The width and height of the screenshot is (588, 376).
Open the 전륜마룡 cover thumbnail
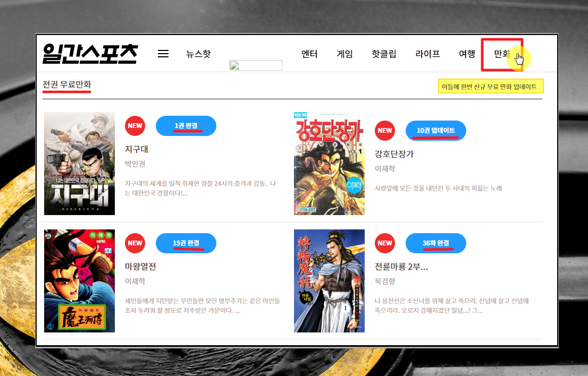[329, 281]
